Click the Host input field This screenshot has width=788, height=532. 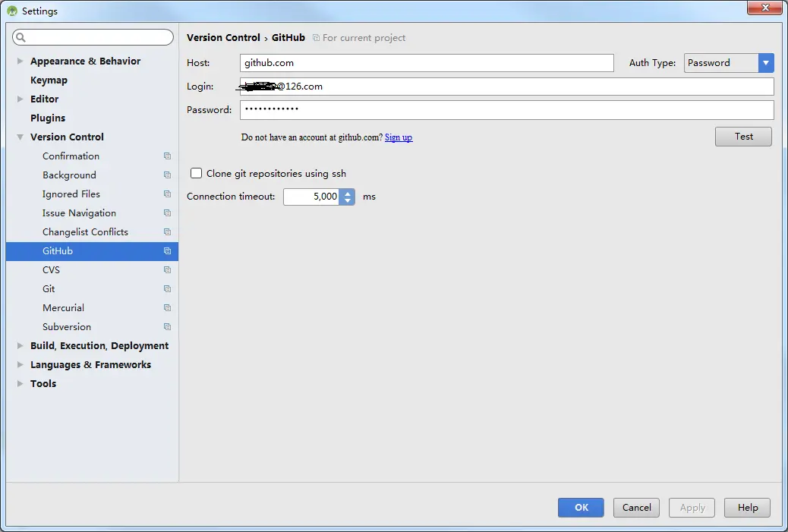(427, 63)
